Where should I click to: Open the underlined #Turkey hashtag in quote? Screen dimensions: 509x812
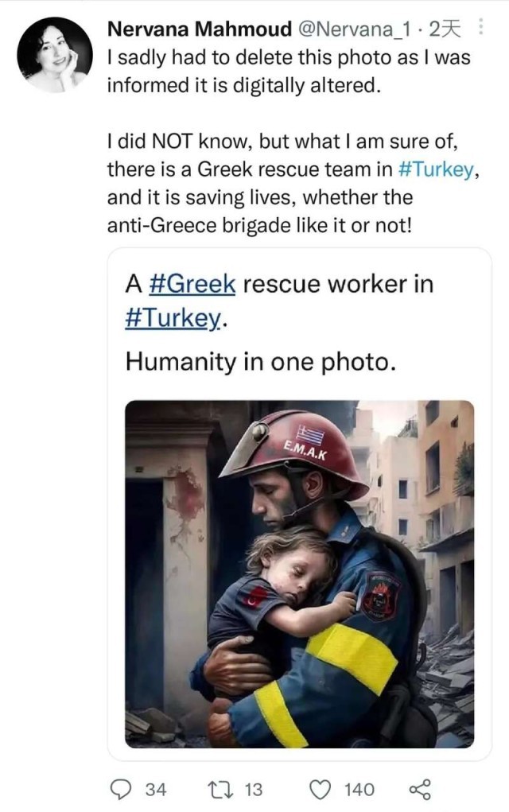[x=173, y=317]
